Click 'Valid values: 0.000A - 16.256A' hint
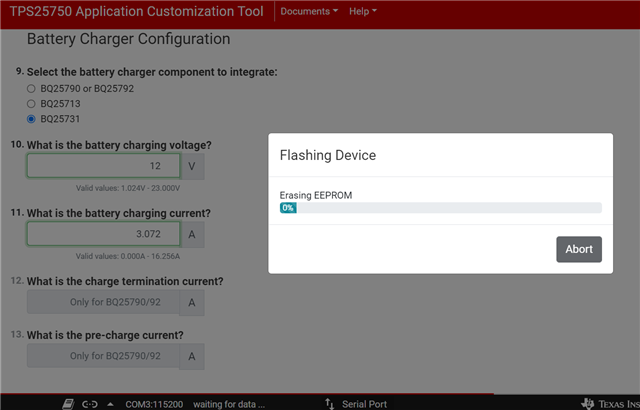Viewport: 640px width, 410px height. [x=128, y=256]
